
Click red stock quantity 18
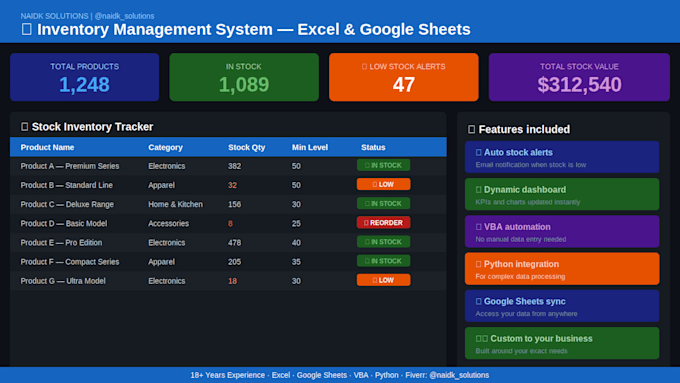coord(232,281)
